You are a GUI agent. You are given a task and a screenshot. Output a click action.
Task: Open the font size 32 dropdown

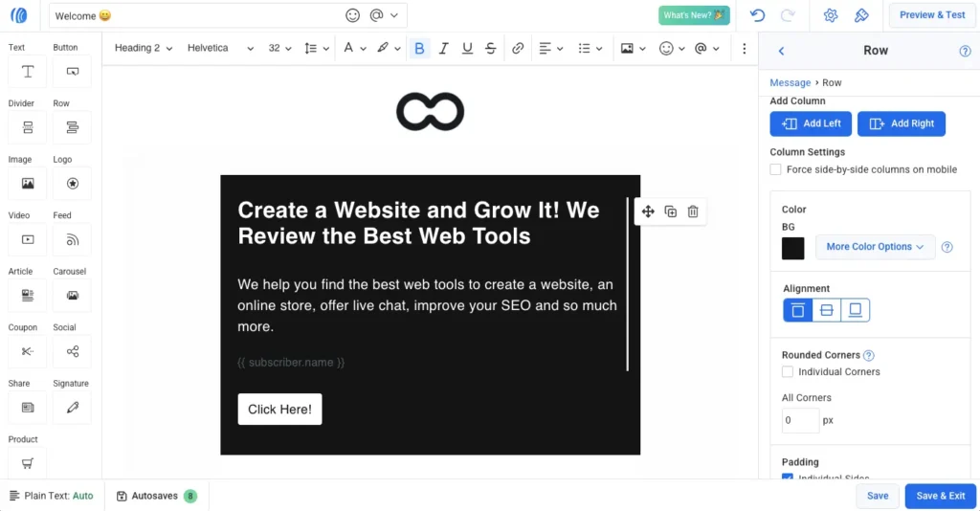click(279, 48)
